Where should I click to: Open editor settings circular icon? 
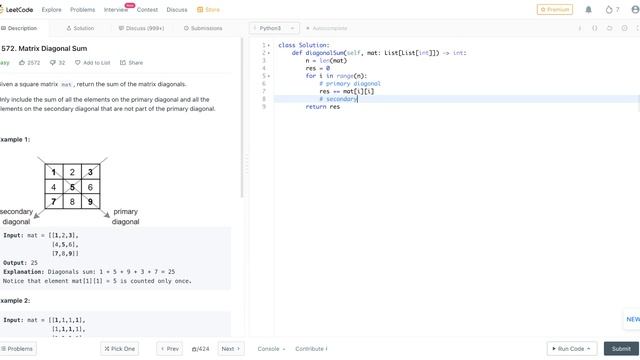click(624, 28)
